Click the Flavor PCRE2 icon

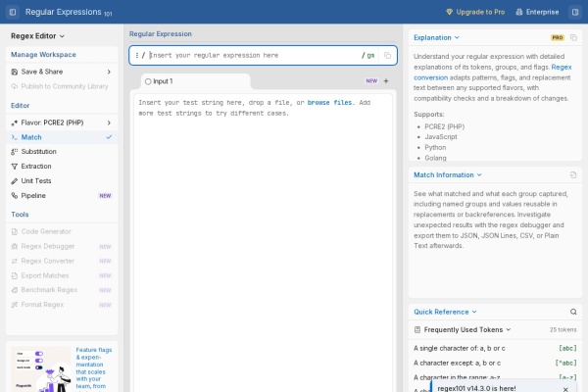pyautogui.click(x=15, y=122)
